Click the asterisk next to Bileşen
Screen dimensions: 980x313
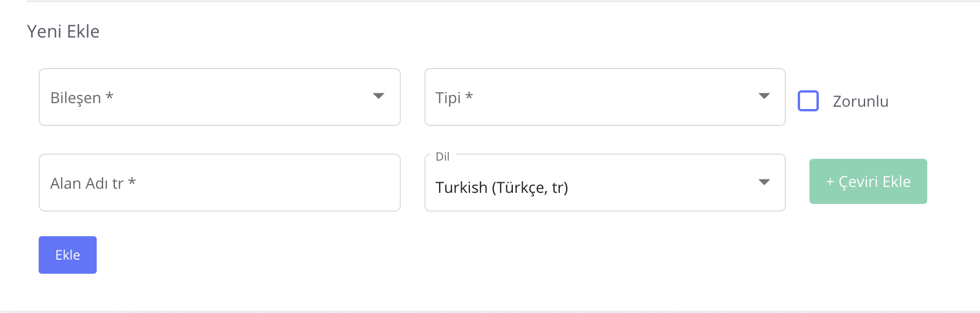[110, 96]
